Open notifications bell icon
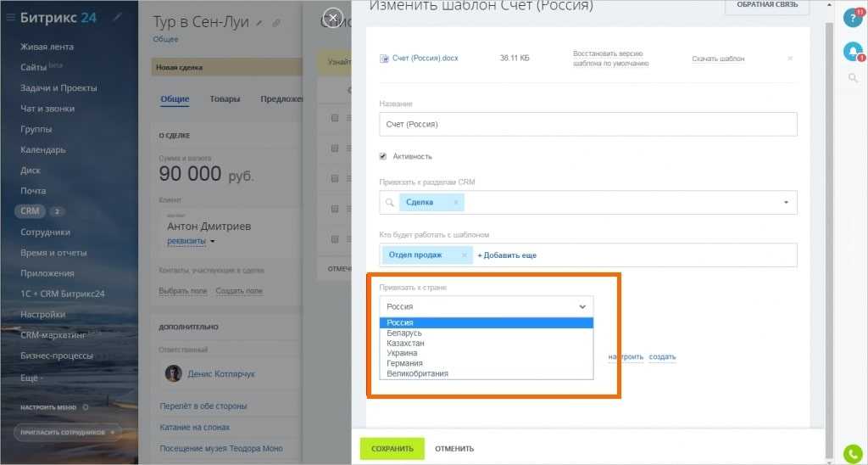Viewport: 868px width, 465px height. (852, 52)
